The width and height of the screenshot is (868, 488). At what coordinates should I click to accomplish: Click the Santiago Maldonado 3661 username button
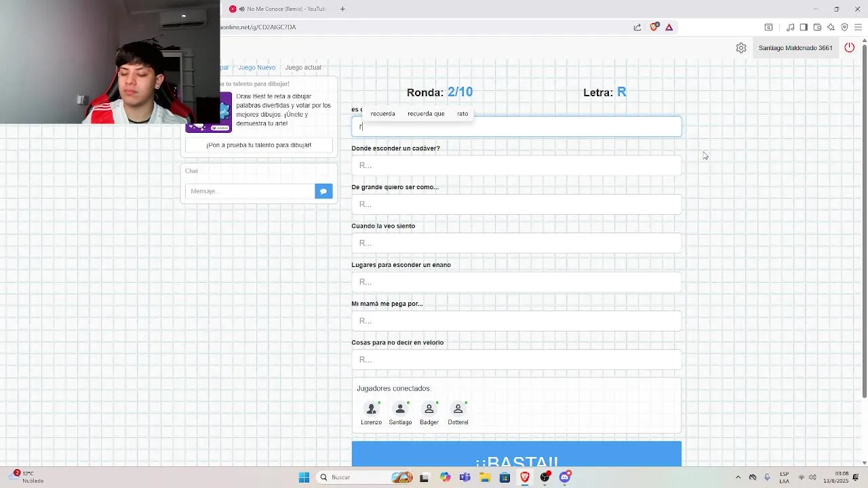click(795, 48)
